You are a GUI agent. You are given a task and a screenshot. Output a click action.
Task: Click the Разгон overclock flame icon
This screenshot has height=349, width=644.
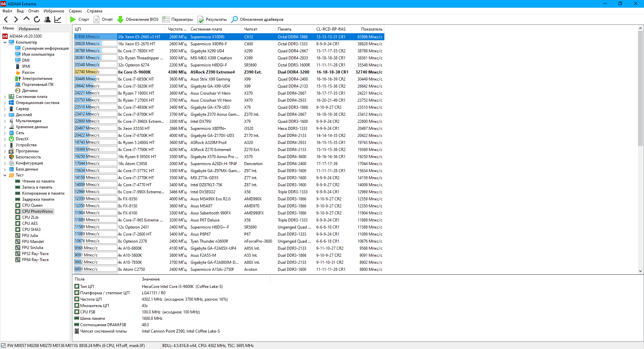tap(18, 72)
